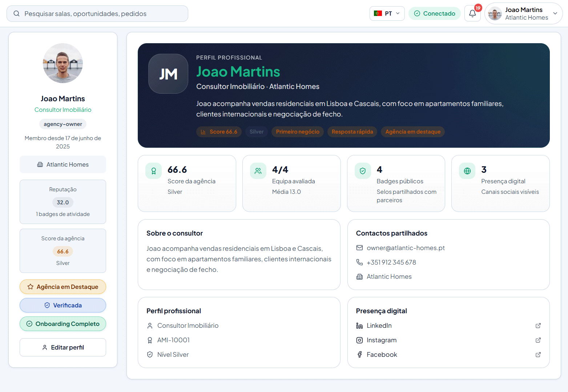Click Membro desde 17 de junho text

pos(63,142)
